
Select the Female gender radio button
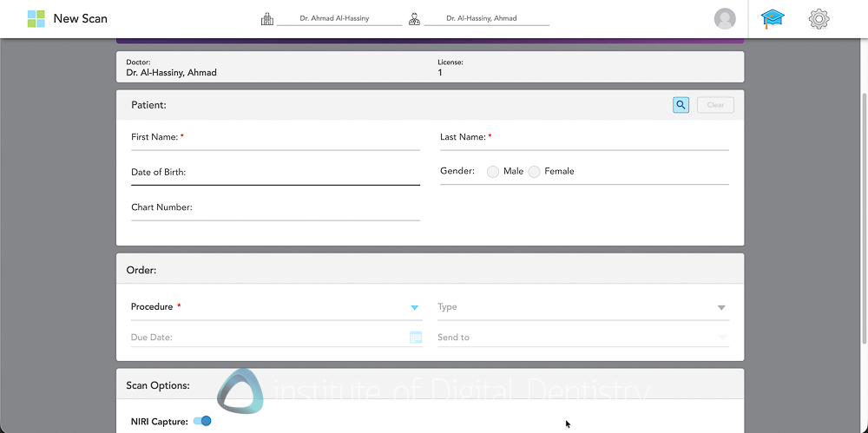point(534,172)
